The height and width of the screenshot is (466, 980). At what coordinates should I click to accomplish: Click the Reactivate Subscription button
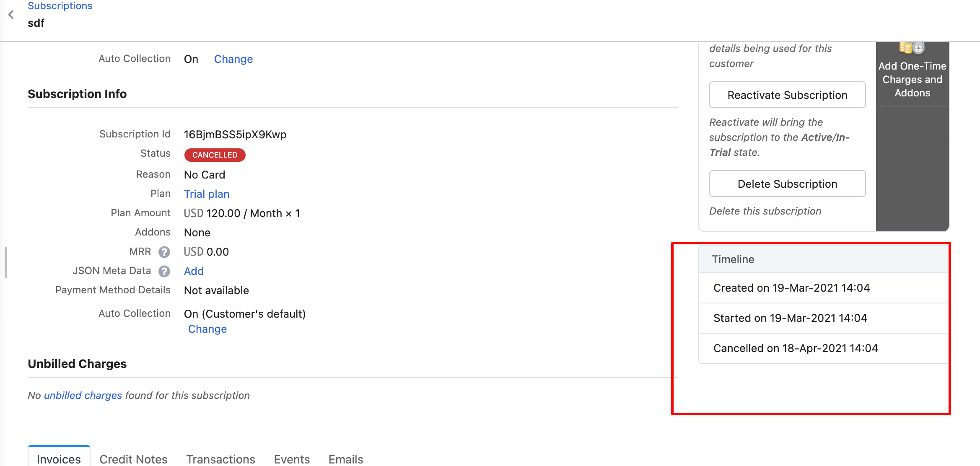(x=787, y=95)
